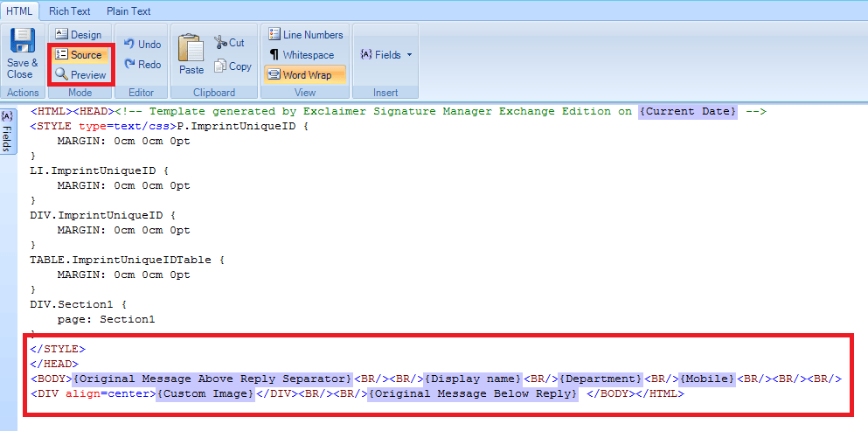Copy the selected text
Viewport: 868px width, 431px height.
pyautogui.click(x=233, y=66)
